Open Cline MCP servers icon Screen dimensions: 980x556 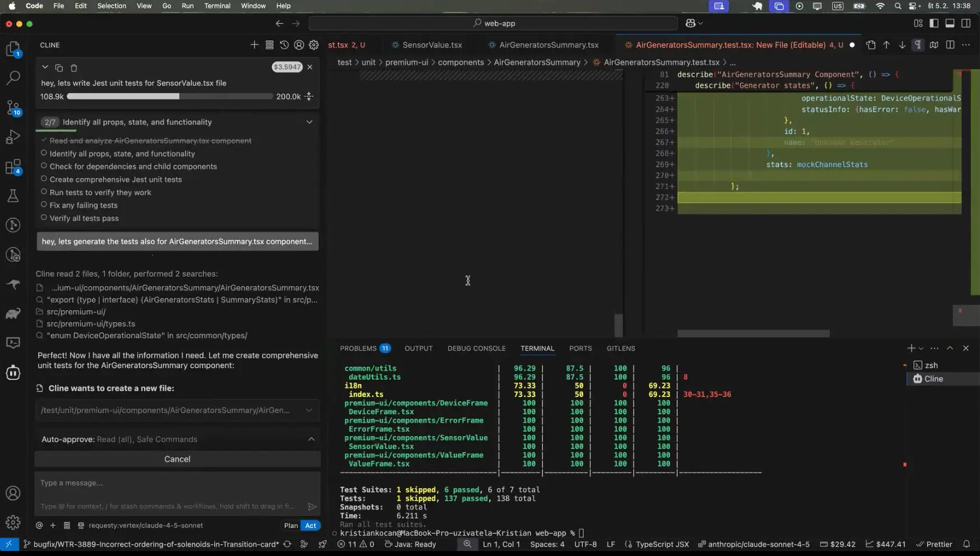coord(270,45)
